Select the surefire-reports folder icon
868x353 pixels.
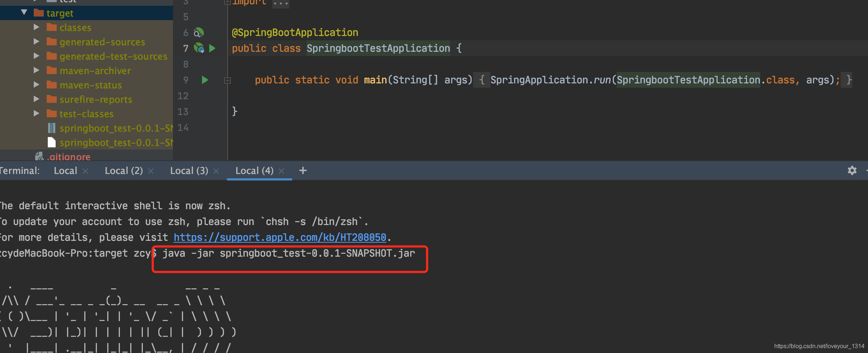click(x=52, y=99)
